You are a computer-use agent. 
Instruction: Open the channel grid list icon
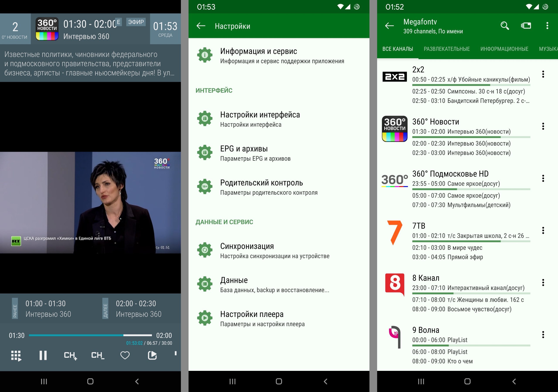tap(16, 356)
